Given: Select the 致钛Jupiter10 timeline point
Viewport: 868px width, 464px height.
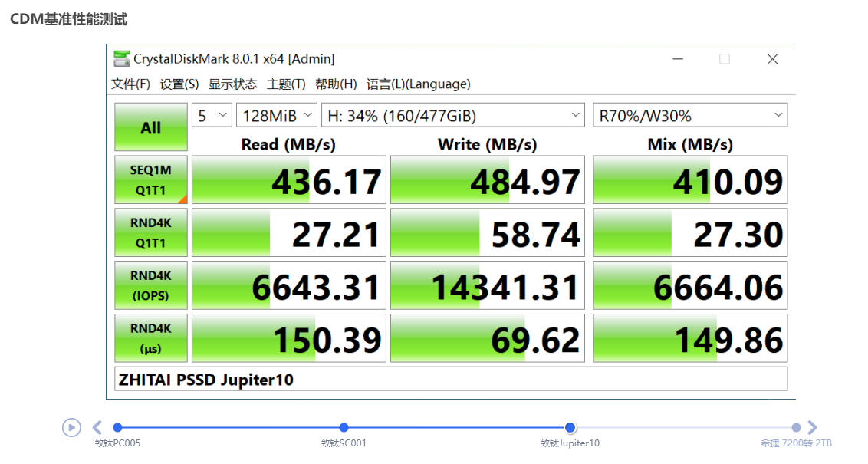Looking at the screenshot, I should 570,427.
